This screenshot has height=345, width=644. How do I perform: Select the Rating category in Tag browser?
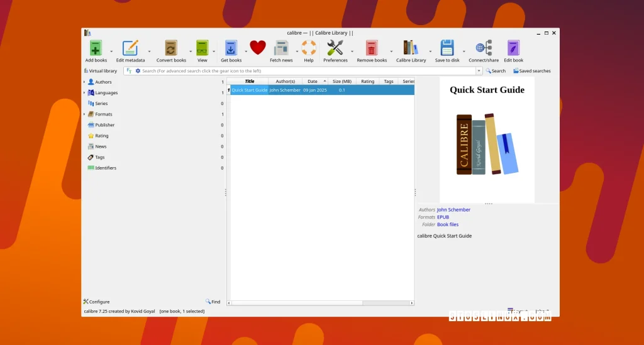click(101, 135)
